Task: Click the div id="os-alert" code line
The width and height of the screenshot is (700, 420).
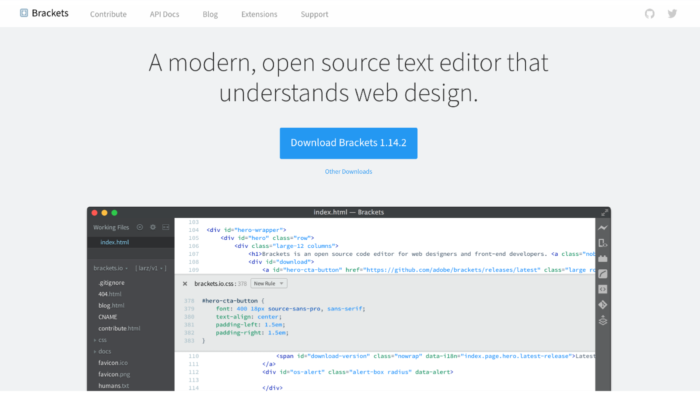Action: coord(358,372)
